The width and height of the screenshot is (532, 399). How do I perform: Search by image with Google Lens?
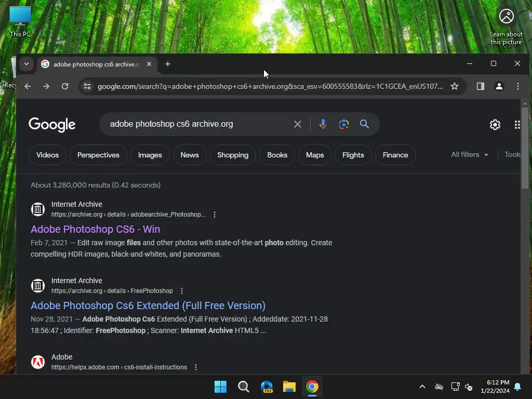click(x=344, y=124)
